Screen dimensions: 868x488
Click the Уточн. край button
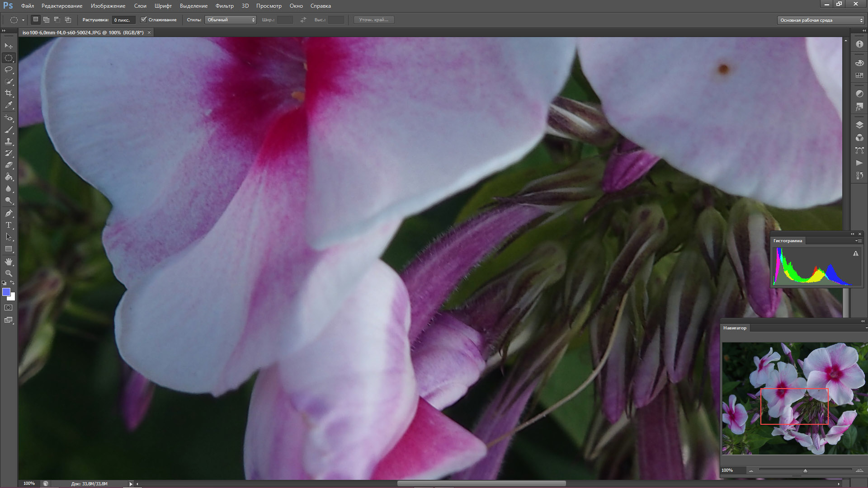[374, 20]
